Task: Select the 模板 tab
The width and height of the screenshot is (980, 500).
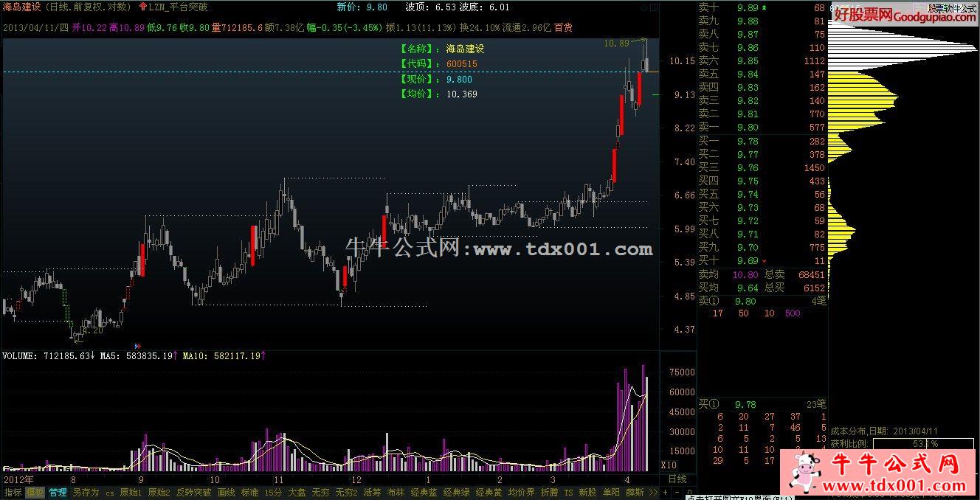Action: (35, 492)
